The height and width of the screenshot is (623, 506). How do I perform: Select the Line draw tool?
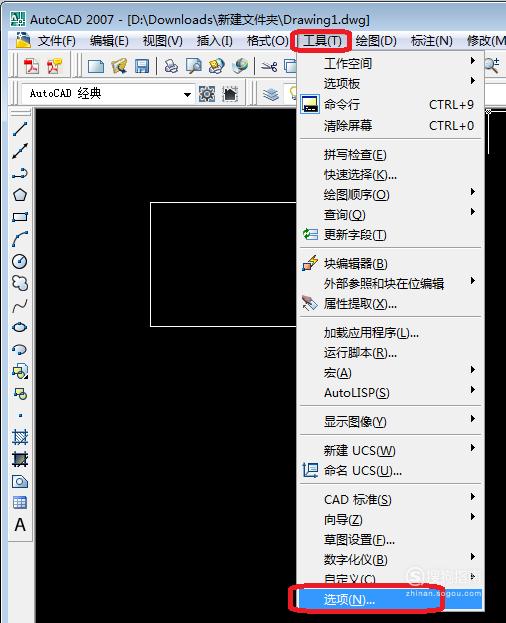coord(20,129)
